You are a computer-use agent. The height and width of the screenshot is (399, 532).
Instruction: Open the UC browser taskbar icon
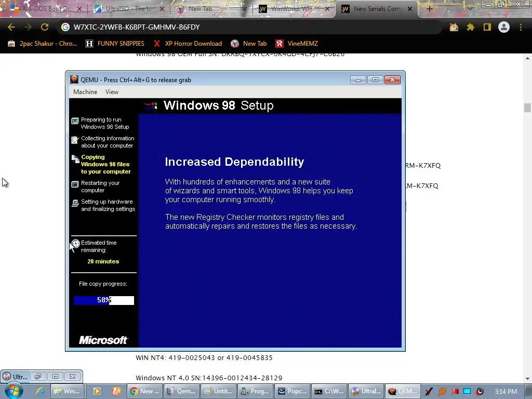click(x=116, y=391)
